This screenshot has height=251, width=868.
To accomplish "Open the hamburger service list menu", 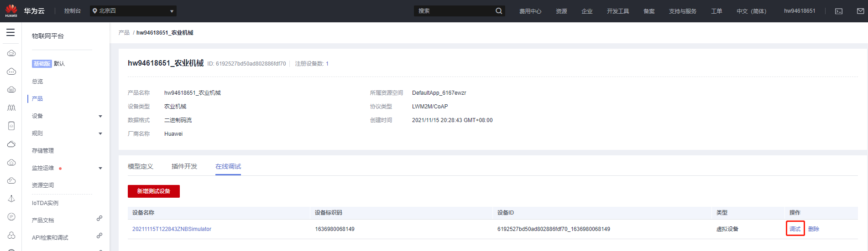I will pyautogui.click(x=10, y=32).
